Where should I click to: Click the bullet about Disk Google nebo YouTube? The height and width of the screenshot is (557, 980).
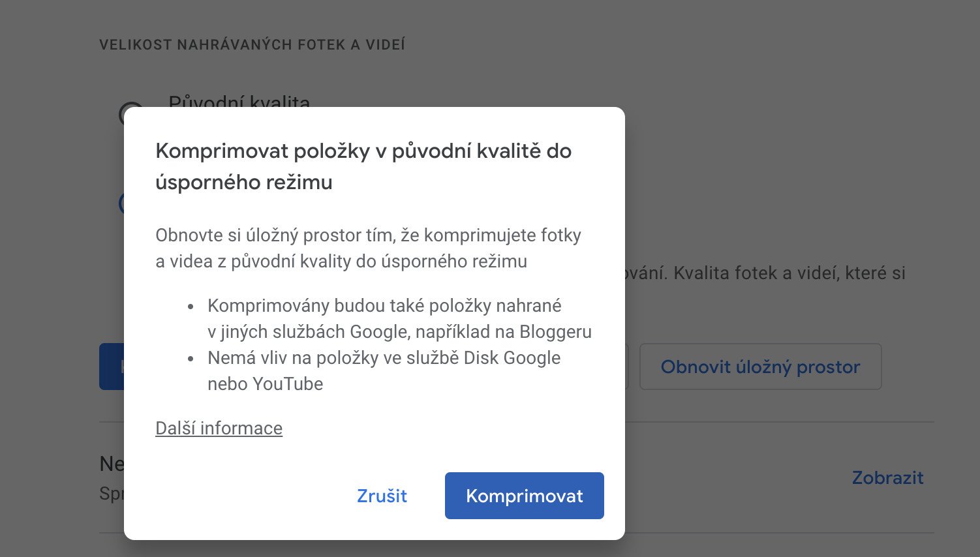384,370
